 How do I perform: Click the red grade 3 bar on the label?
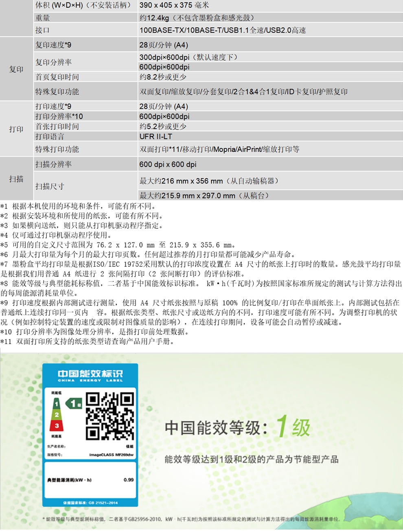coord(57,426)
